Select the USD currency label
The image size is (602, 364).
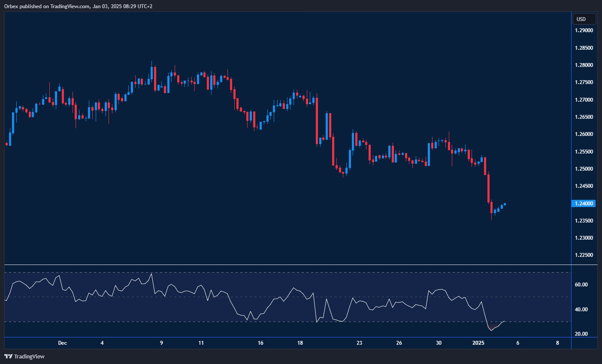(584, 19)
